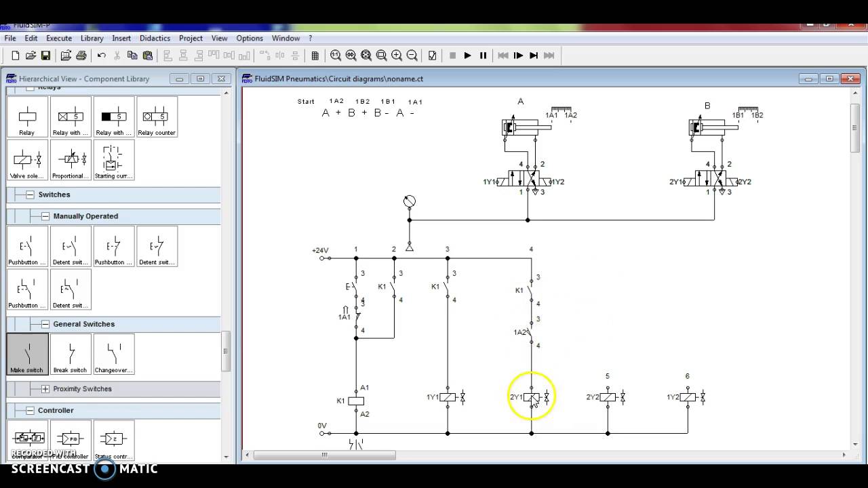Start the simulation with Play button
This screenshot has height=488, width=868.
click(467, 56)
